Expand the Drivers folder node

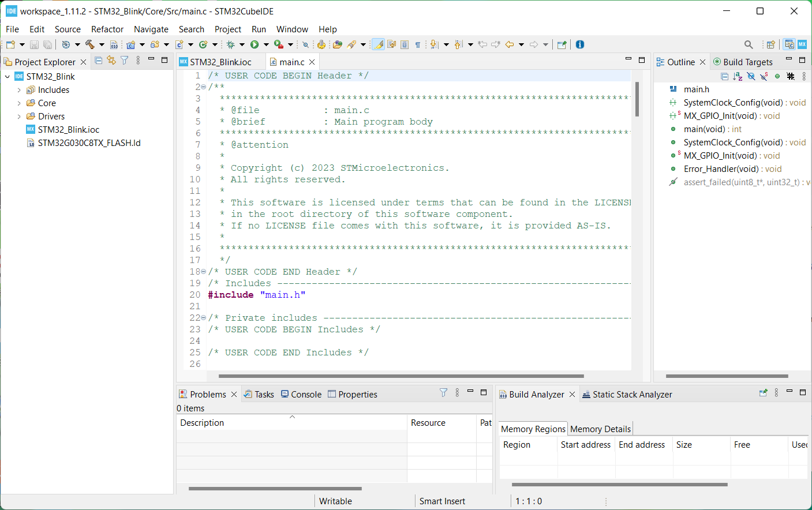tap(19, 117)
